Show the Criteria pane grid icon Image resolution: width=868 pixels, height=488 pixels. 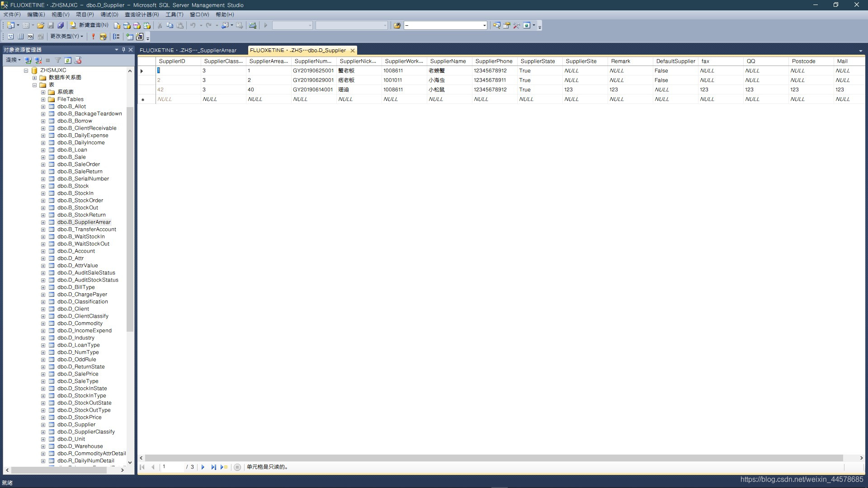point(21,36)
